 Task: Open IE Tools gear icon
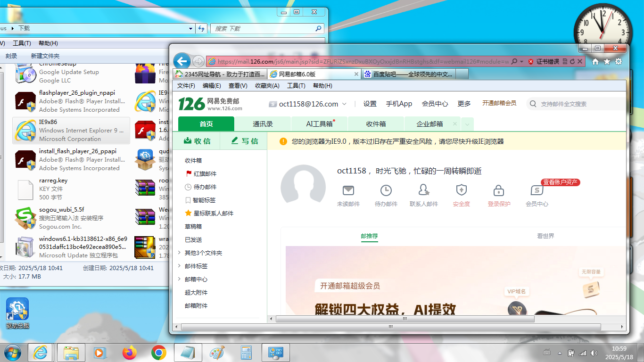tap(619, 61)
